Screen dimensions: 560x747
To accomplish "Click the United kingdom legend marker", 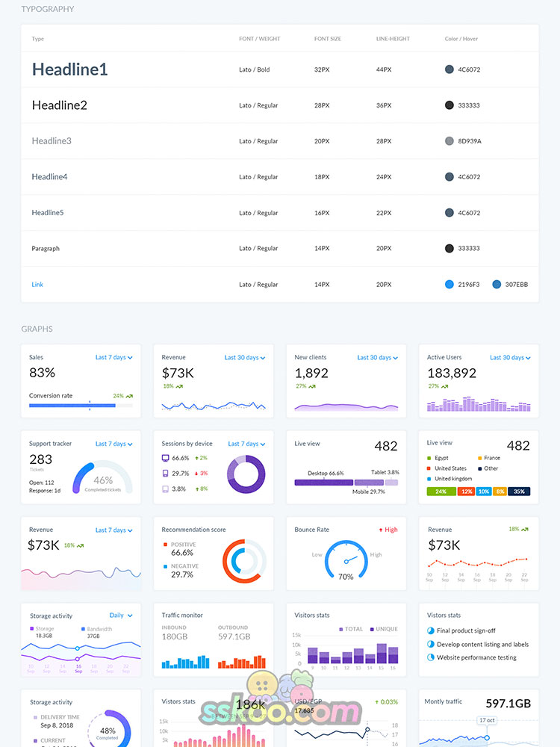I will click(429, 479).
